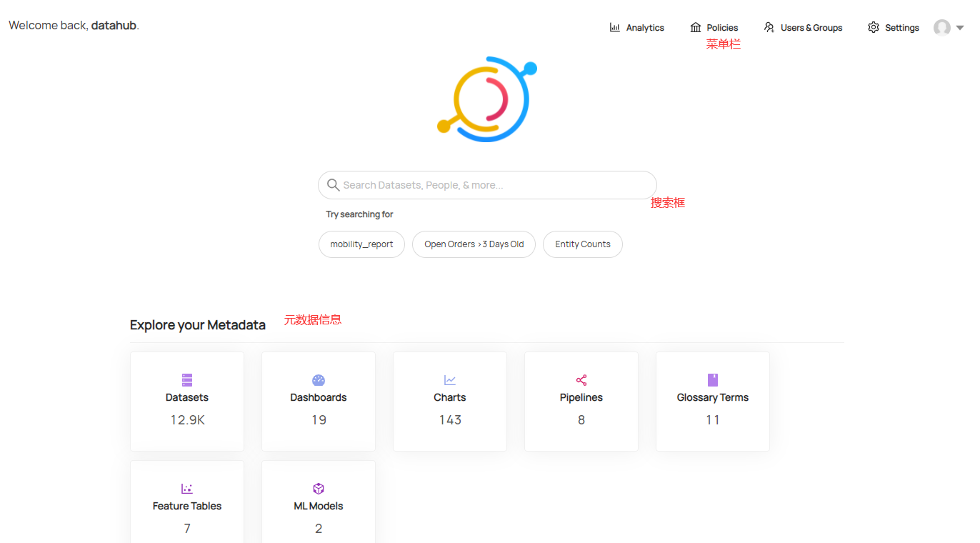Screen dimensions: 980x543
Task: Open the Dashboards card label
Action: click(319, 397)
